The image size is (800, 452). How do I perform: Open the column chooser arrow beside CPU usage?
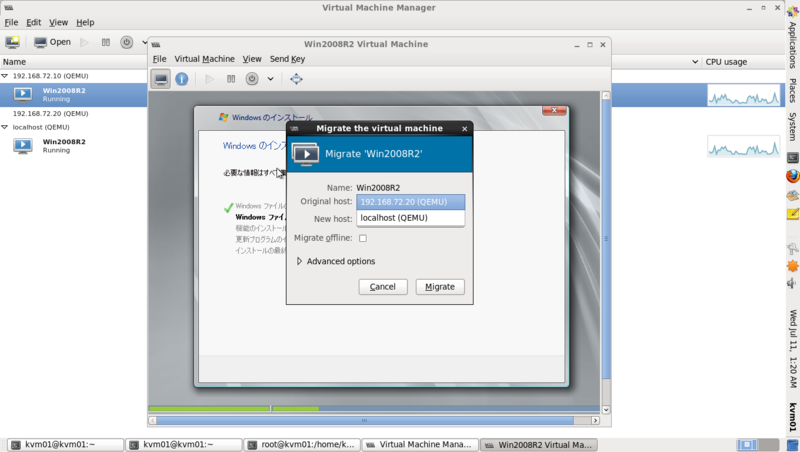coord(695,62)
